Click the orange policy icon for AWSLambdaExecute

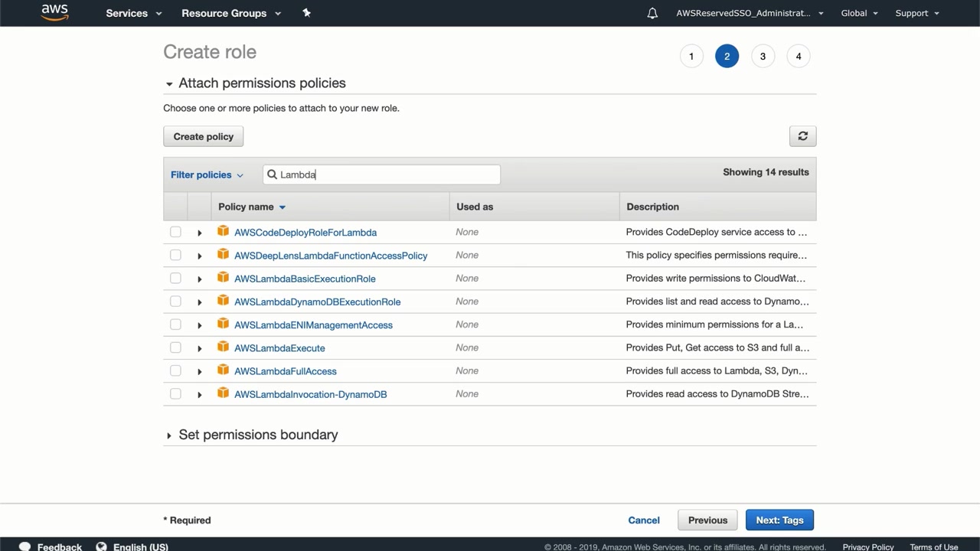pos(223,347)
